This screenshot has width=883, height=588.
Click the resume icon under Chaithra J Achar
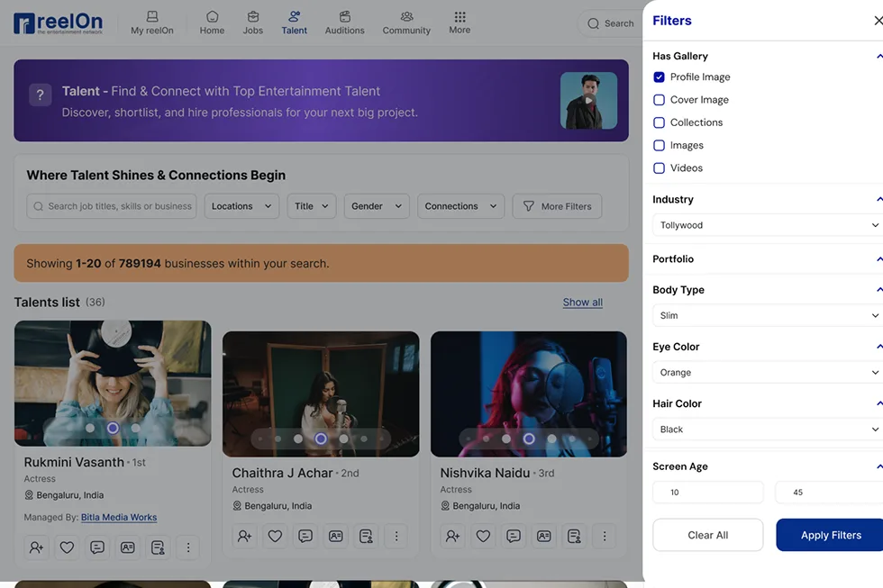(366, 536)
